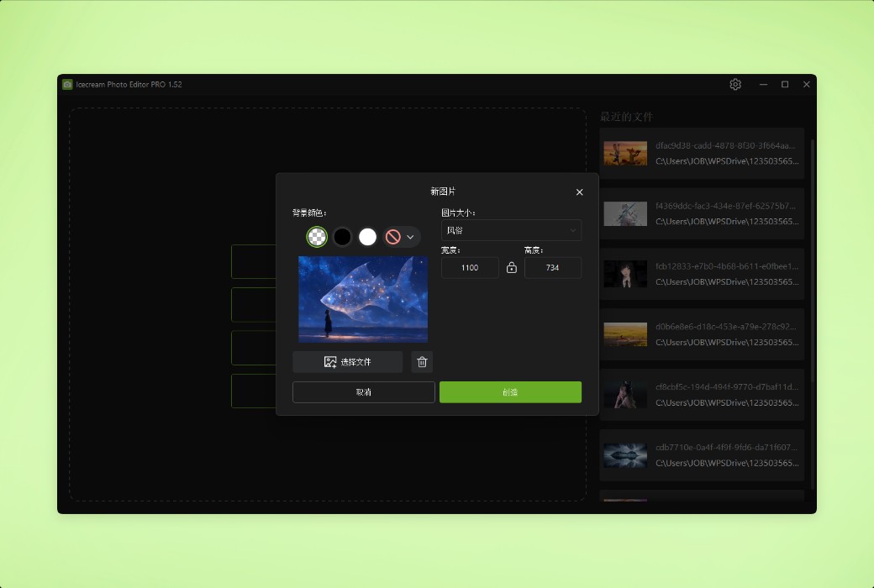Toggle the aspect ratio lock icon
Screen dimensions: 874x588
click(511, 267)
